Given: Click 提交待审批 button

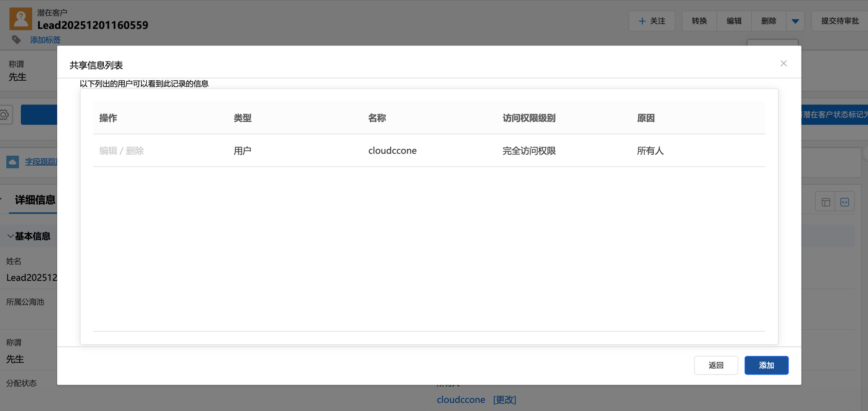Looking at the screenshot, I should pos(840,21).
